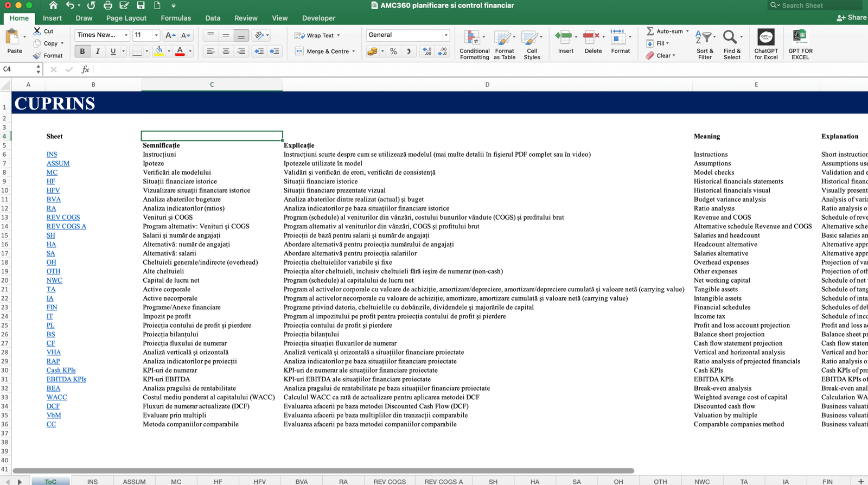
Task: Open the font name dropdown
Action: tap(126, 35)
